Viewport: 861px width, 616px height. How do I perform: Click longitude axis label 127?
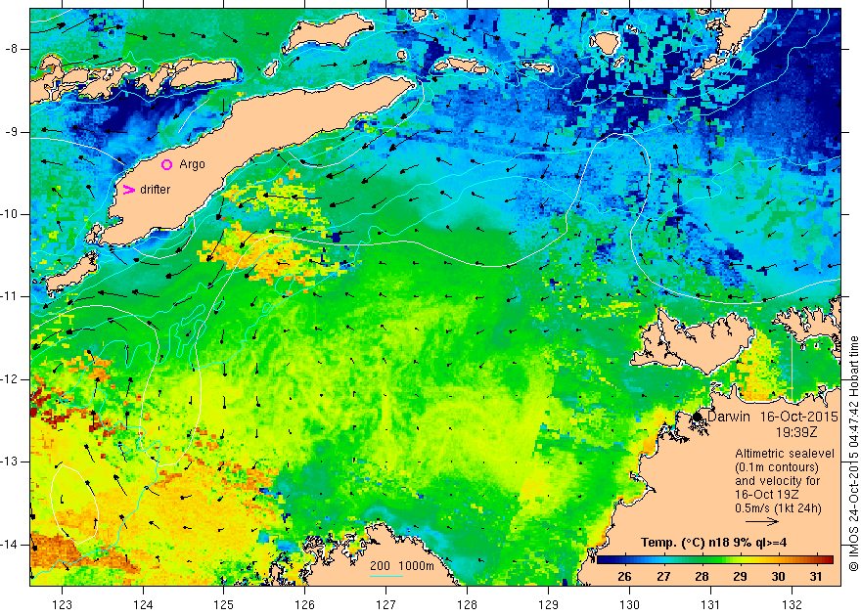point(386,605)
